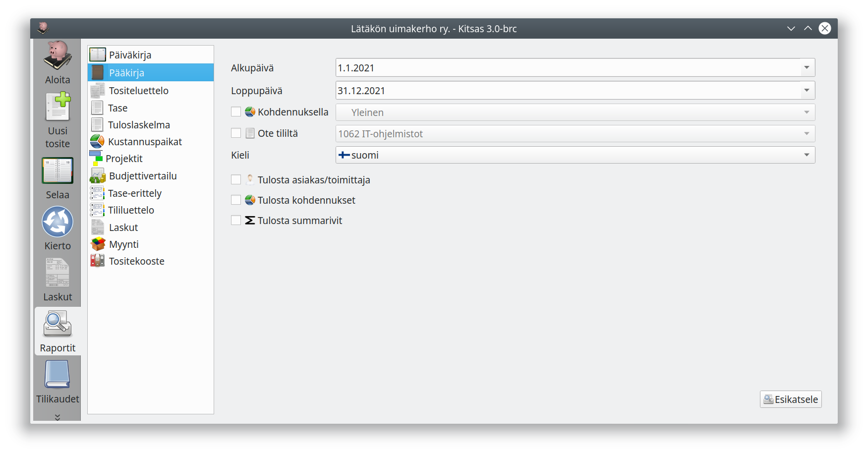Select the Laskut report list icon
The width and height of the screenshot is (868, 454).
(x=98, y=227)
